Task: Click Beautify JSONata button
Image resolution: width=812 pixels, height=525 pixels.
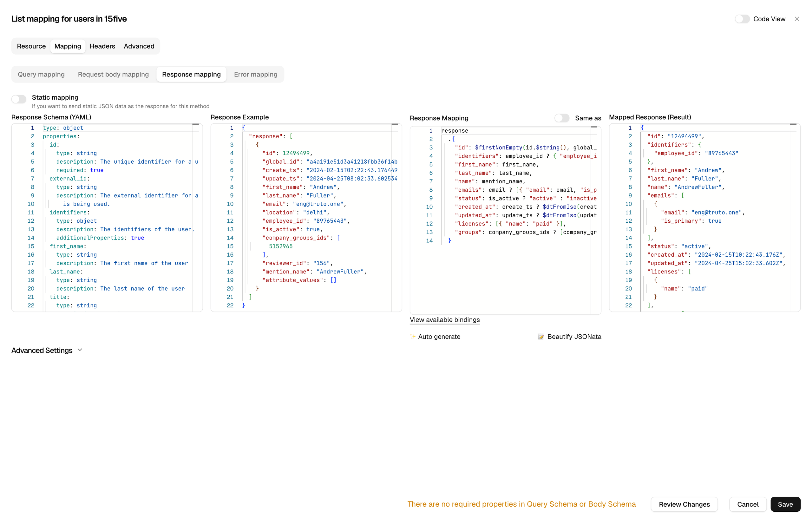Action: 569,337
